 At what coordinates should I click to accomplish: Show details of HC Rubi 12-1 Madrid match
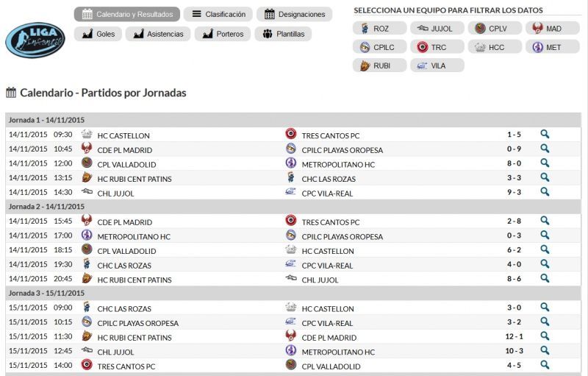(x=545, y=336)
